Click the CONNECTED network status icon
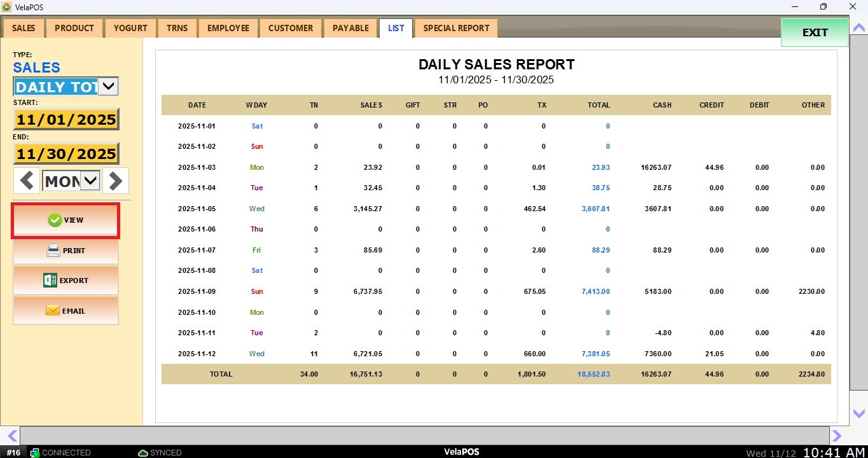This screenshot has width=868, height=458. point(35,453)
